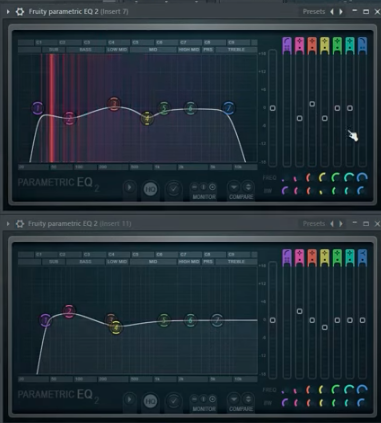Expand Insert 7 plugin menu arrow
This screenshot has height=423, width=381.
click(8, 12)
